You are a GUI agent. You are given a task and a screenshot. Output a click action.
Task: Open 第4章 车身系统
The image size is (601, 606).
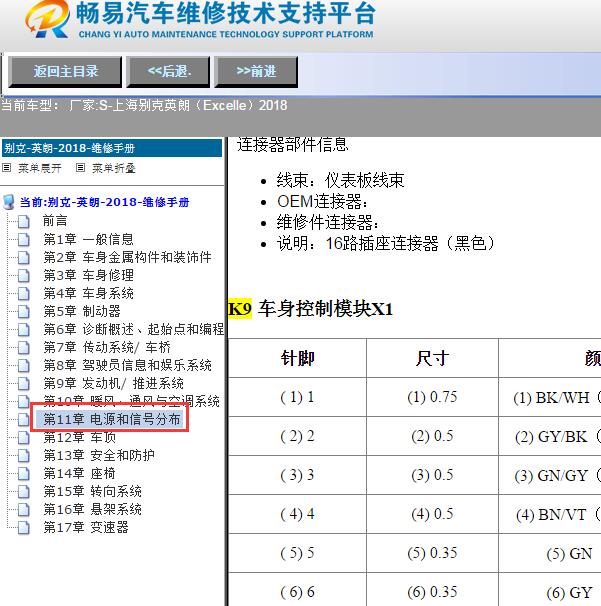click(x=88, y=293)
